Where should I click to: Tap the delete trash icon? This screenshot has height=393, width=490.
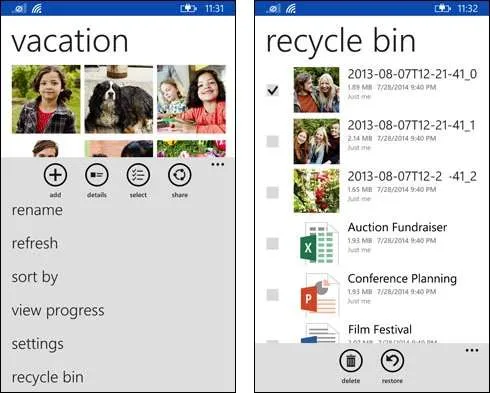coord(351,361)
